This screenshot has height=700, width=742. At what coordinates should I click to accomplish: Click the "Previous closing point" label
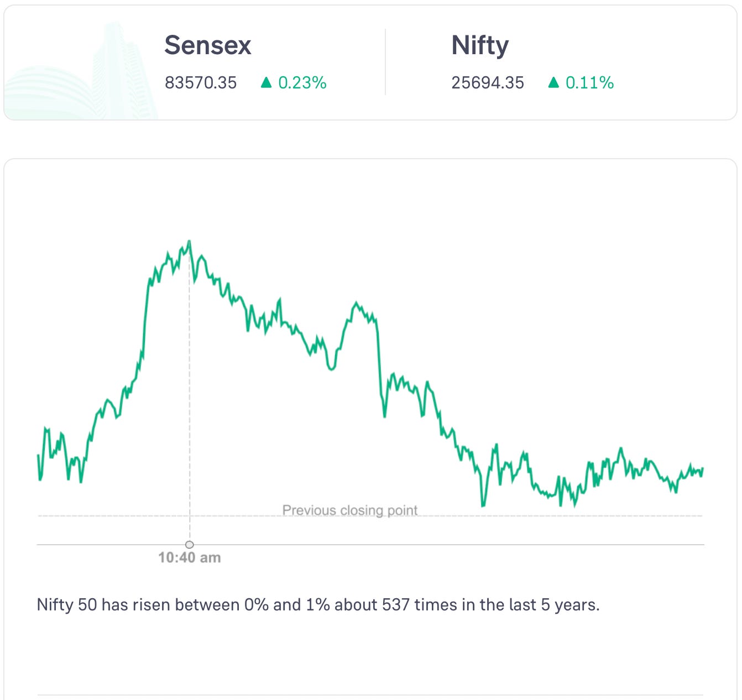pos(350,510)
